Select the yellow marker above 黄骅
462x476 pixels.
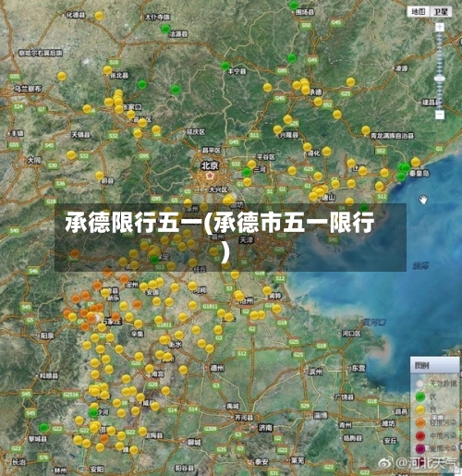[267, 290]
